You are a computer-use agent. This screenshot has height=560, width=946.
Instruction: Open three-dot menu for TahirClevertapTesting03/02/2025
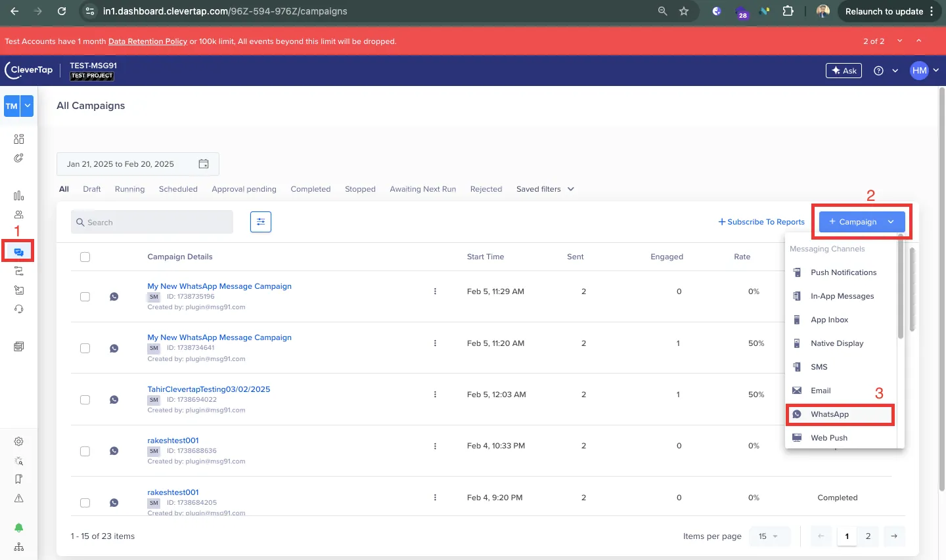click(x=435, y=395)
